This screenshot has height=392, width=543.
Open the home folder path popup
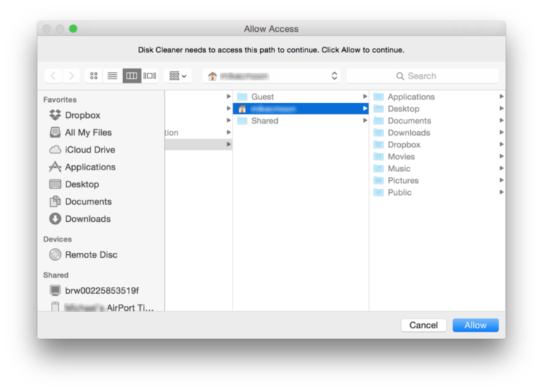271,76
